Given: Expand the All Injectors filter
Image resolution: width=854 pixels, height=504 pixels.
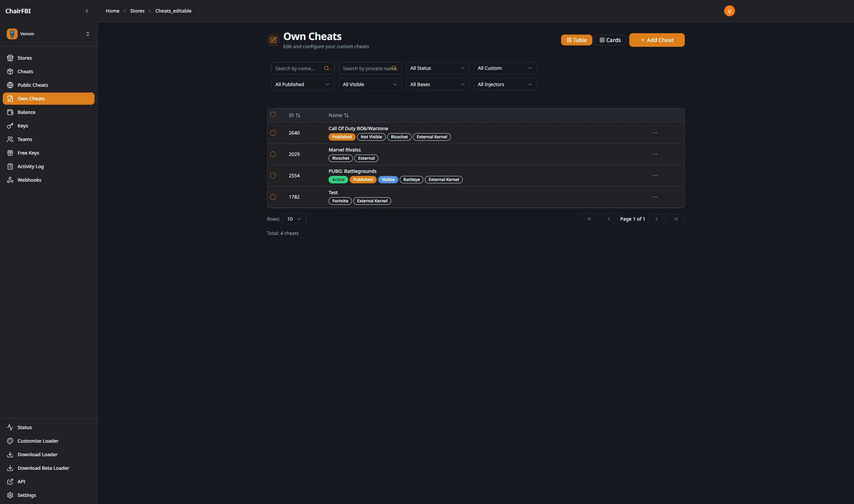Looking at the screenshot, I should [505, 84].
